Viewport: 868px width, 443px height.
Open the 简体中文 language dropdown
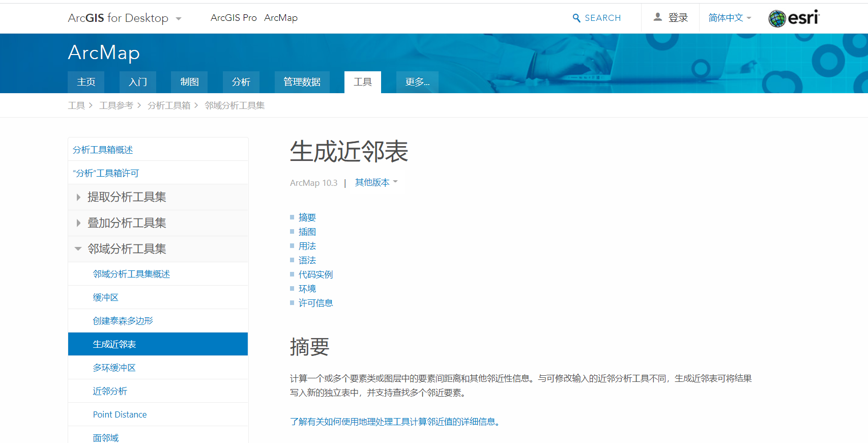(x=730, y=18)
